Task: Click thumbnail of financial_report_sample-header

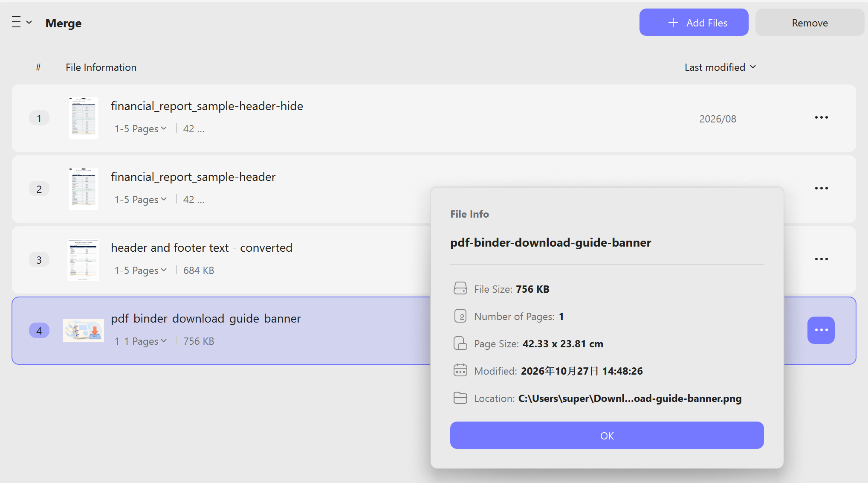Action: coord(84,189)
